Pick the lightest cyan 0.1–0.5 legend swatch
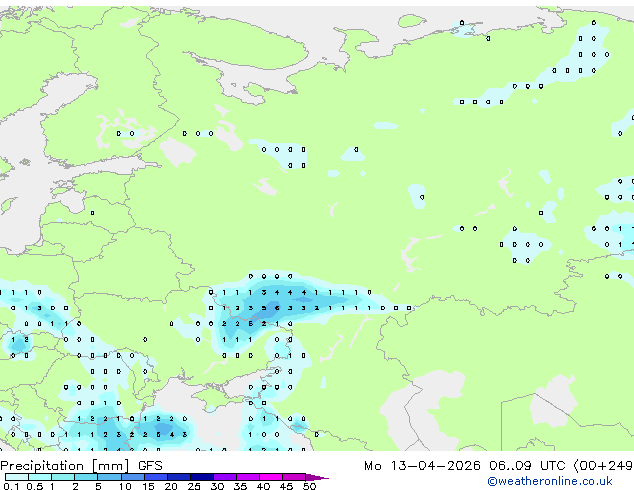This screenshot has height=490, width=634. pyautogui.click(x=17, y=477)
